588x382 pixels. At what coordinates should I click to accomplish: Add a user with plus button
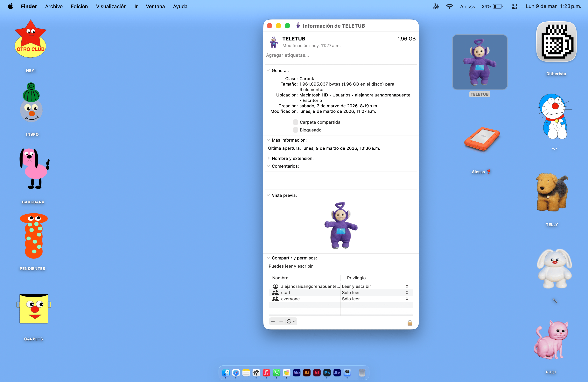click(273, 321)
